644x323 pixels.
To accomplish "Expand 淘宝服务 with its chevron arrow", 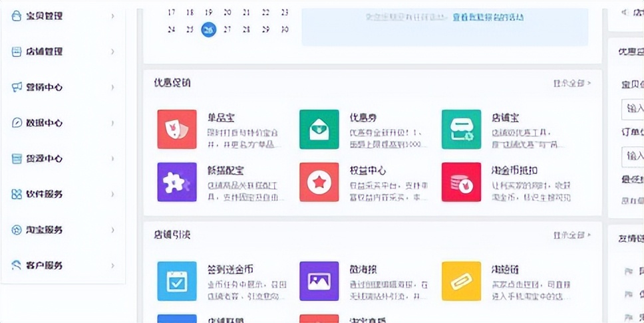I will tap(112, 230).
